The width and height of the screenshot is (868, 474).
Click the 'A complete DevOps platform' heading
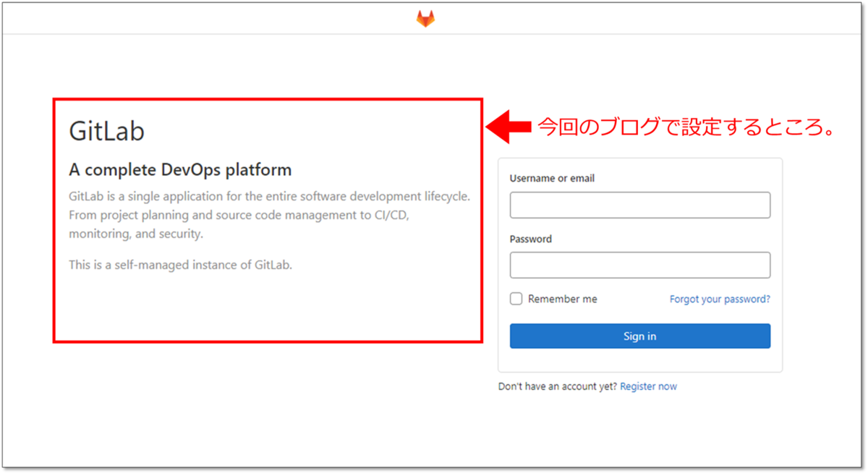click(180, 170)
